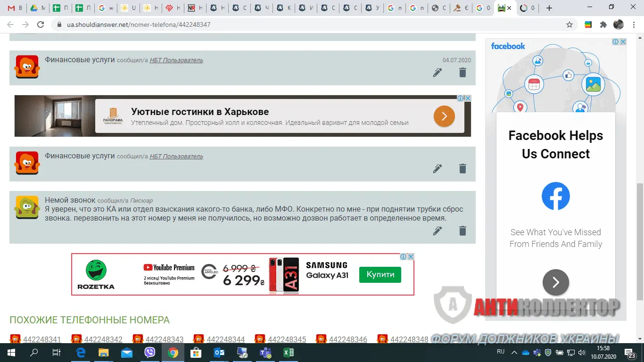Launch Excel from the taskbar

click(x=288, y=353)
